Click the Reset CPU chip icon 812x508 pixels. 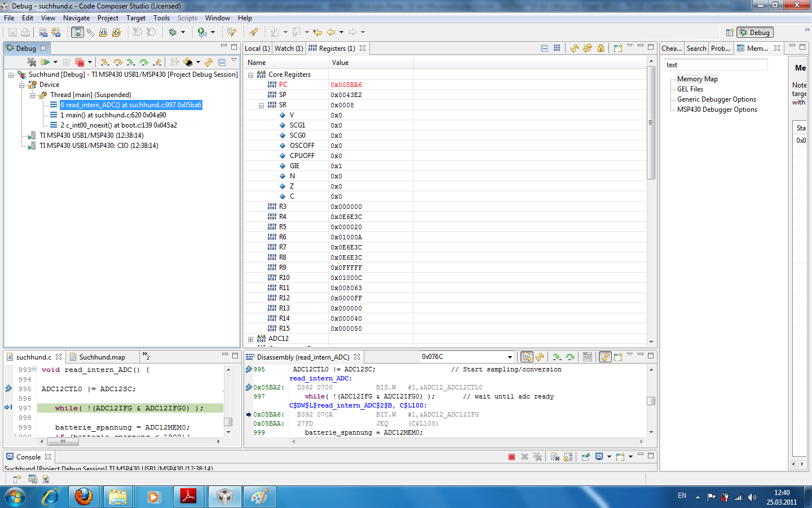[x=188, y=62]
